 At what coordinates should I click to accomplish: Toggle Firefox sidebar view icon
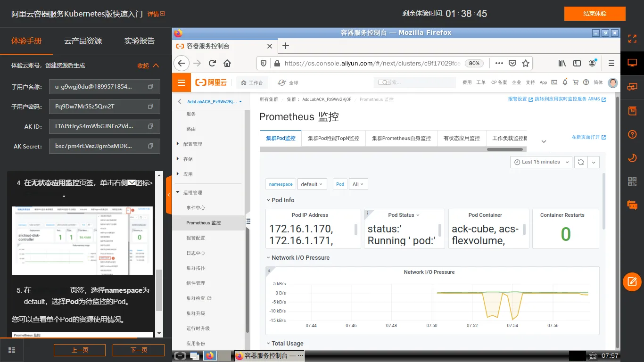(577, 63)
